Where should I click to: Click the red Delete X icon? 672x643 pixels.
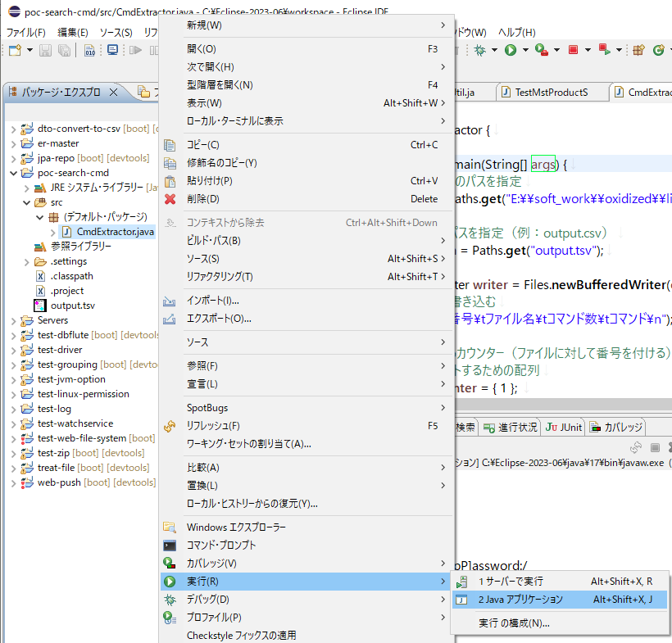click(170, 199)
